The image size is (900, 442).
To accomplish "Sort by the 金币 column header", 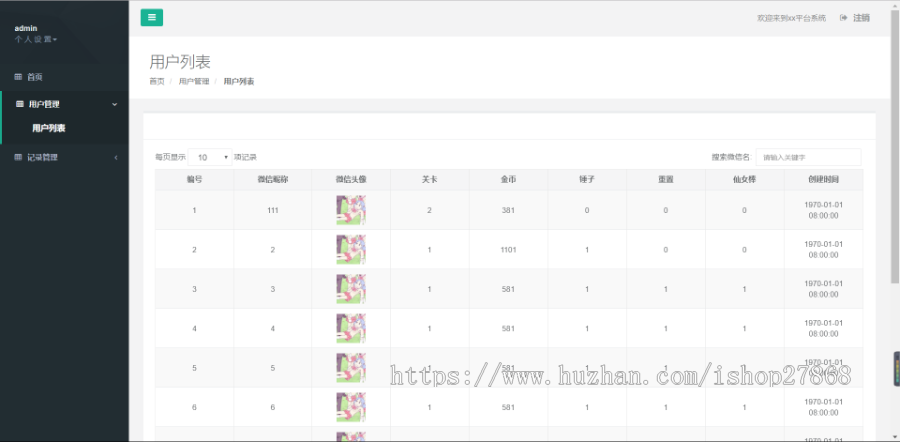I will click(508, 180).
